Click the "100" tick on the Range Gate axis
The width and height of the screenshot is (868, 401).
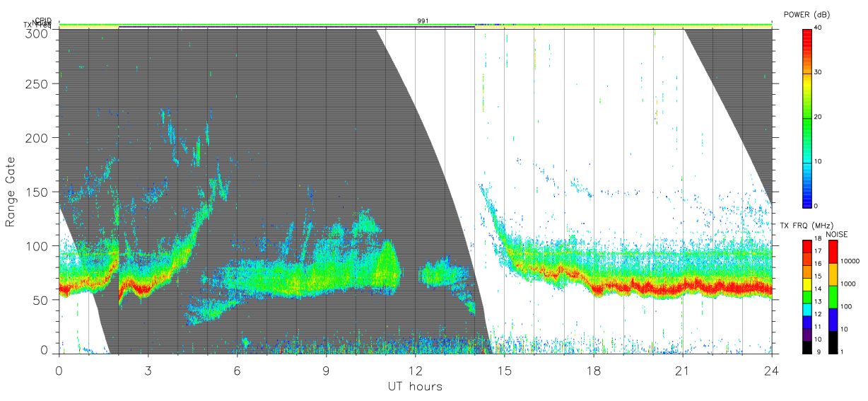(39, 246)
